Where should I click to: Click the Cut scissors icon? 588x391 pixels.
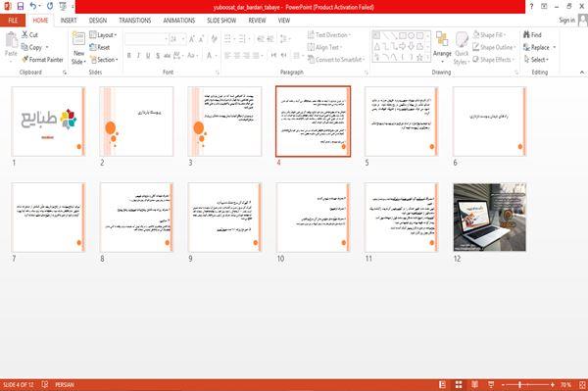click(24, 35)
